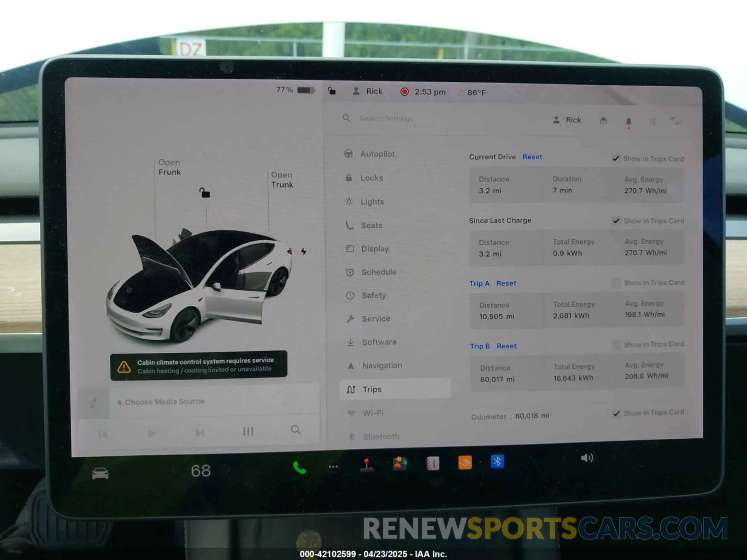Rename Trip B label
The image size is (747, 560).
pos(480,346)
